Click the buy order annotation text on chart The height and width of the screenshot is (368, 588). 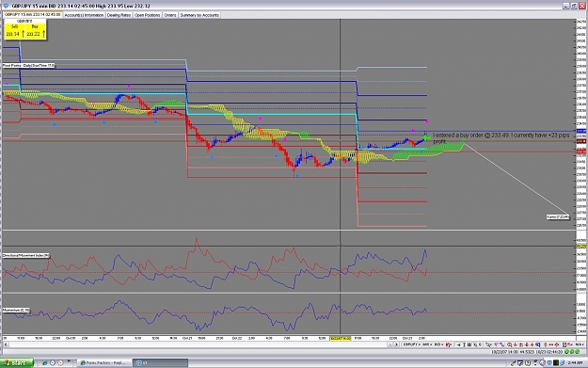[x=501, y=138]
